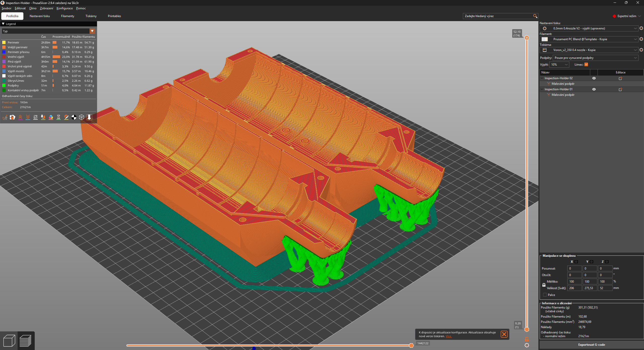Toggle retractions icon in legend toolbar

click(20, 117)
